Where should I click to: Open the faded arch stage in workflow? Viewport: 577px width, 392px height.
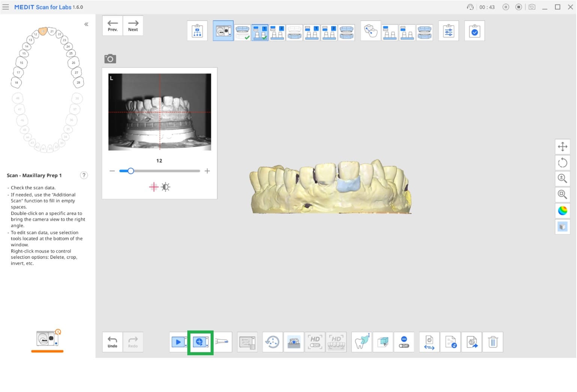pyautogui.click(x=294, y=32)
